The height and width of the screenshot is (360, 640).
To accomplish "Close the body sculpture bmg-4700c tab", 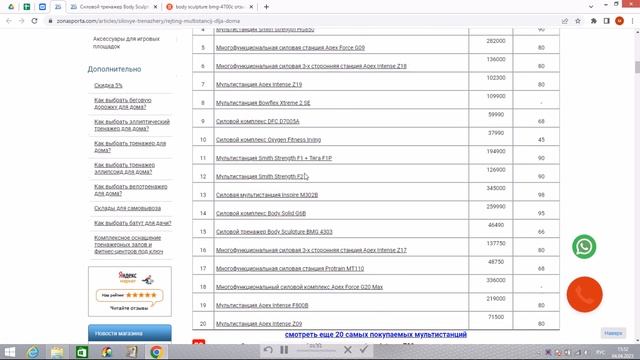I will (251, 7).
